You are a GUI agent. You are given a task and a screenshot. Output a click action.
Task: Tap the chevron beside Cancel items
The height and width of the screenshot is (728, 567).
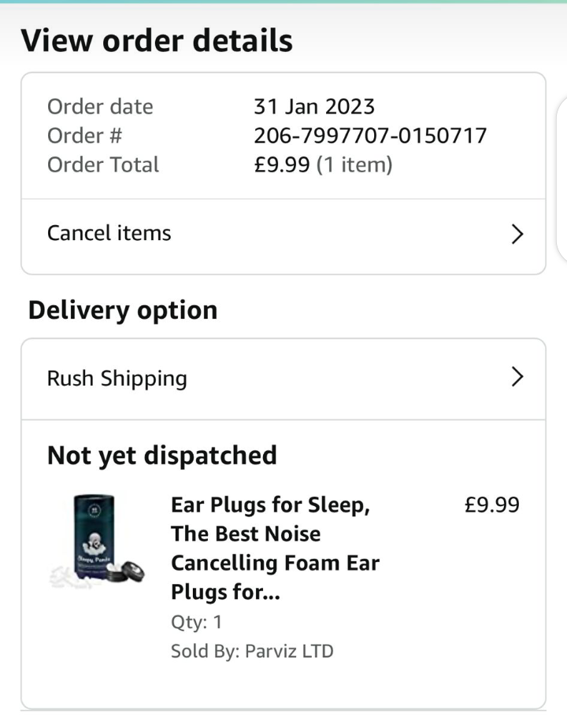pos(517,234)
